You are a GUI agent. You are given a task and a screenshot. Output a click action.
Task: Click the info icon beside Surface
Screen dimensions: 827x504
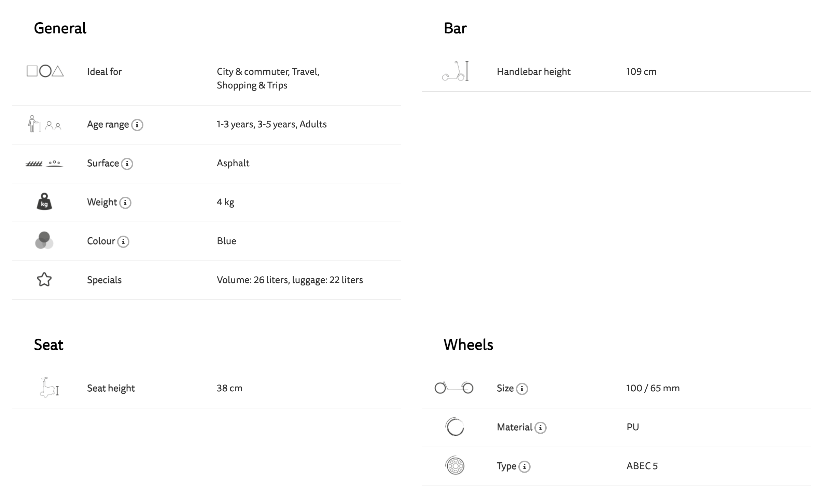point(127,164)
